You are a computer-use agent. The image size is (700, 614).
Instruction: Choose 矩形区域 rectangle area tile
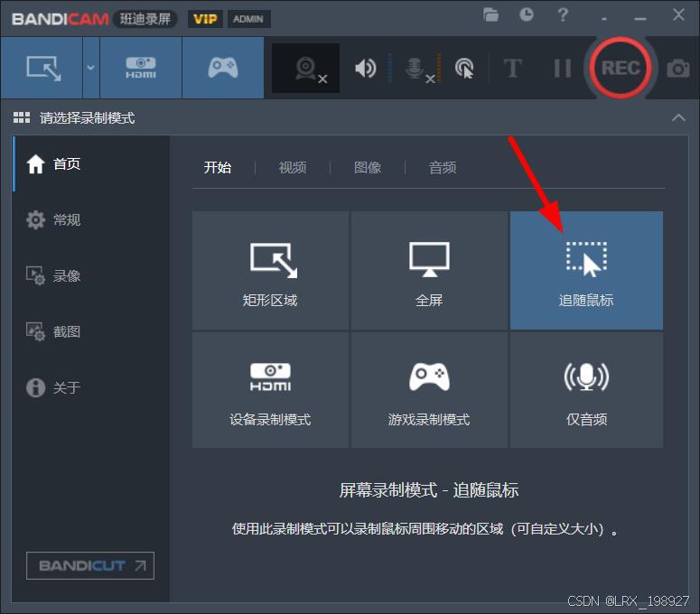[270, 270]
